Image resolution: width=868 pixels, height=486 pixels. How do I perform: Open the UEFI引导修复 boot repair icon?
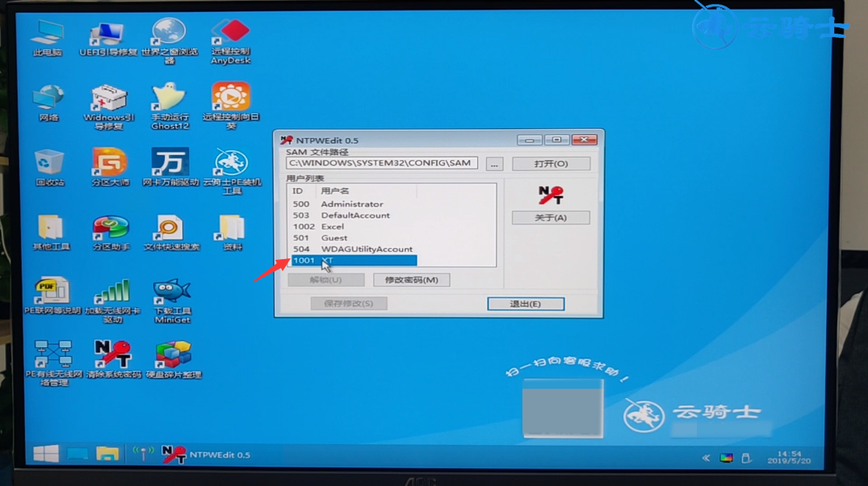click(107, 37)
